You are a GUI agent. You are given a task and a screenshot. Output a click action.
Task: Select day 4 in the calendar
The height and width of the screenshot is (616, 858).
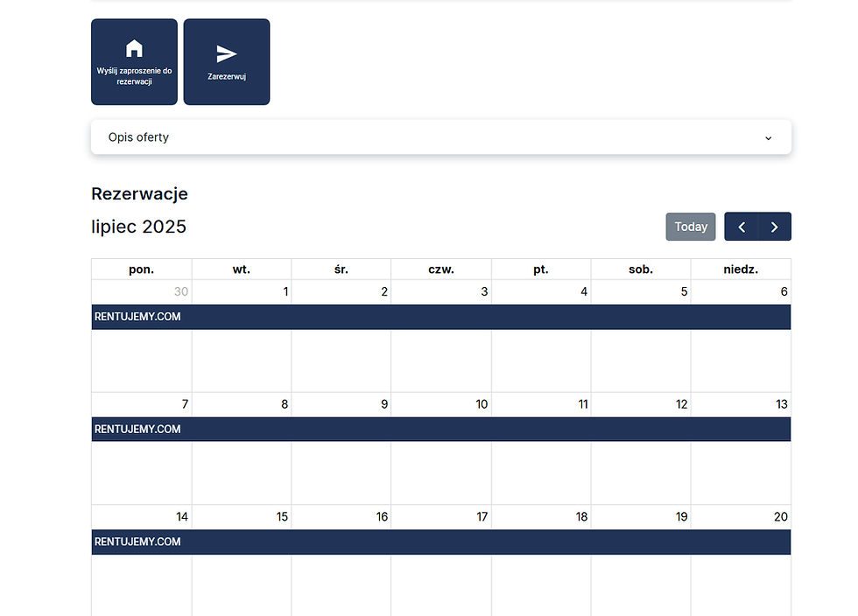(584, 291)
